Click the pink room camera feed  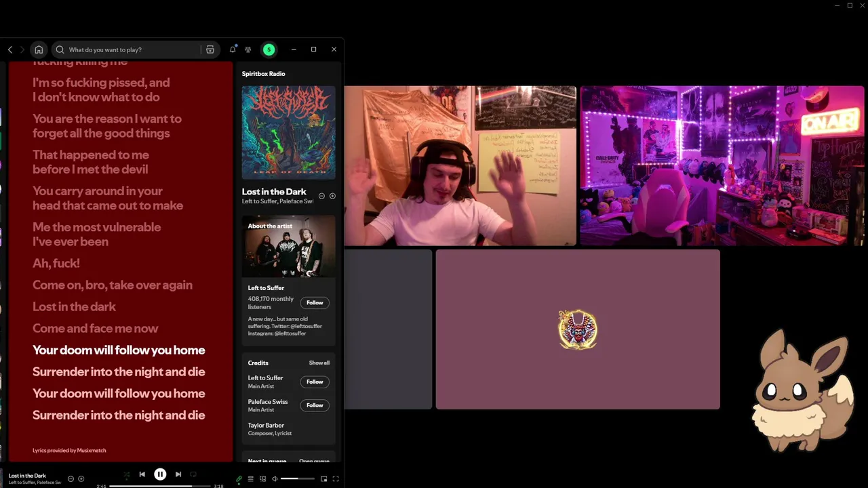722,165
